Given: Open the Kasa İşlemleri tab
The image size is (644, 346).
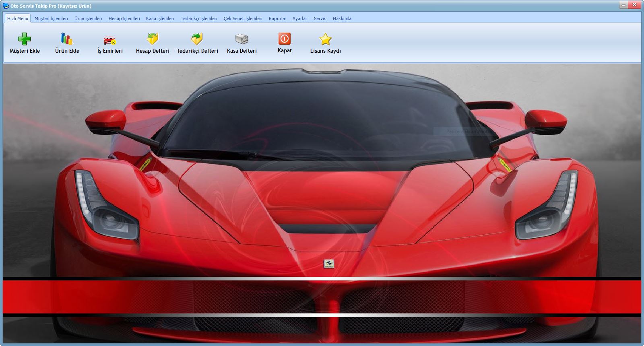Looking at the screenshot, I should click(160, 19).
